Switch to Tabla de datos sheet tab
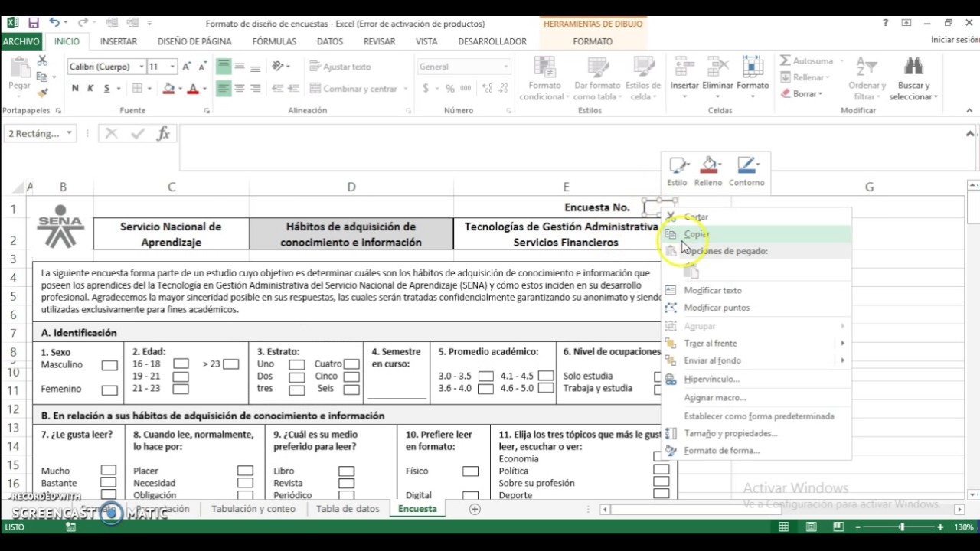Screen dimensions: 980x551 (348, 509)
